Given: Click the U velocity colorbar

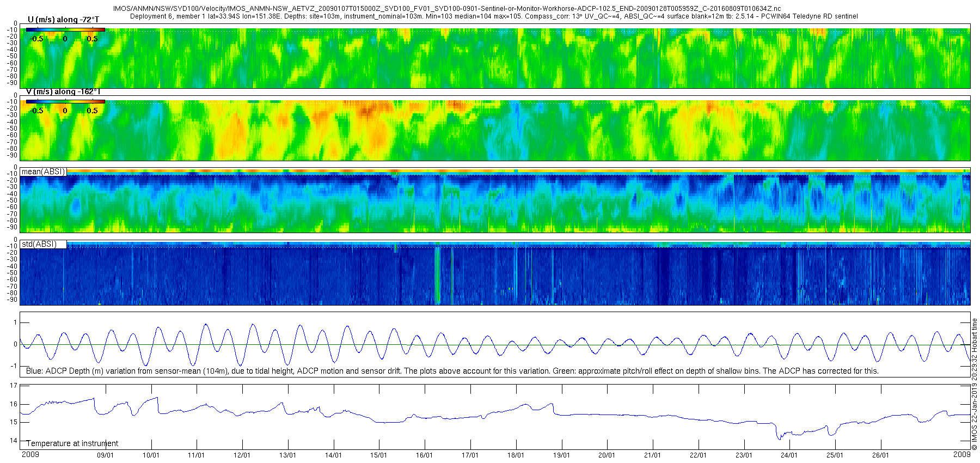Looking at the screenshot, I should [65, 30].
